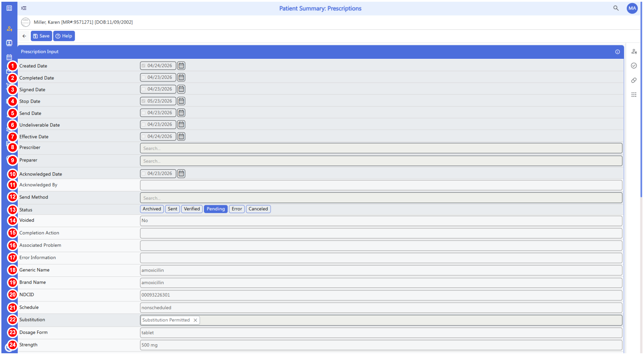Viewport: 644px width, 355px height.
Task: Click the patient avatar next to Miller, Karen
Action: [26, 22]
